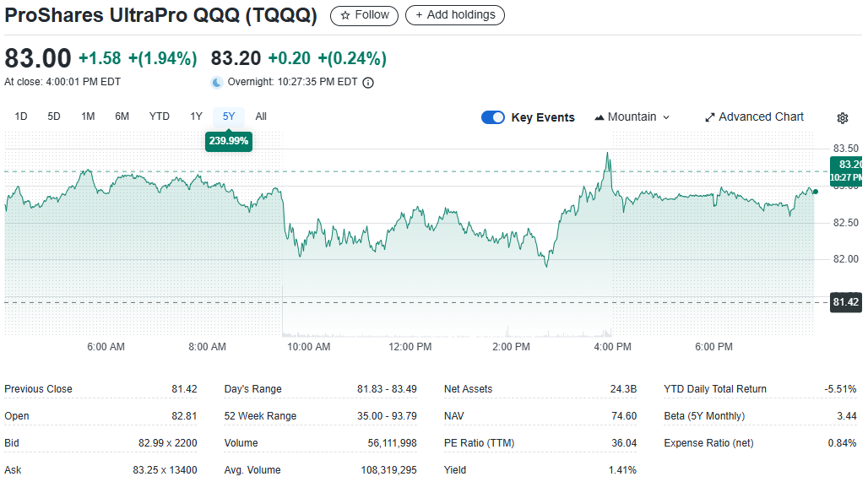Screen dimensions: 868x482
Task: Select 6M time range tab
Action: point(122,116)
